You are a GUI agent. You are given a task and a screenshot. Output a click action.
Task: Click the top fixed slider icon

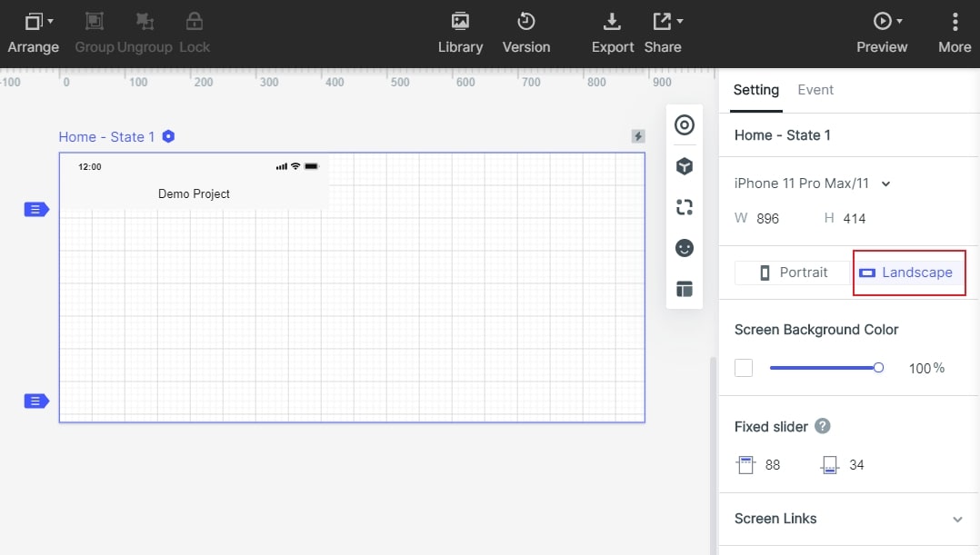point(745,464)
